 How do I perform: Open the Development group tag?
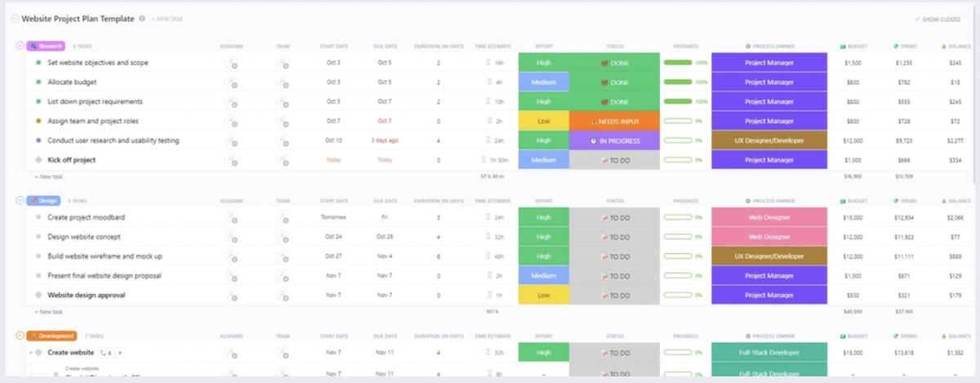52,336
